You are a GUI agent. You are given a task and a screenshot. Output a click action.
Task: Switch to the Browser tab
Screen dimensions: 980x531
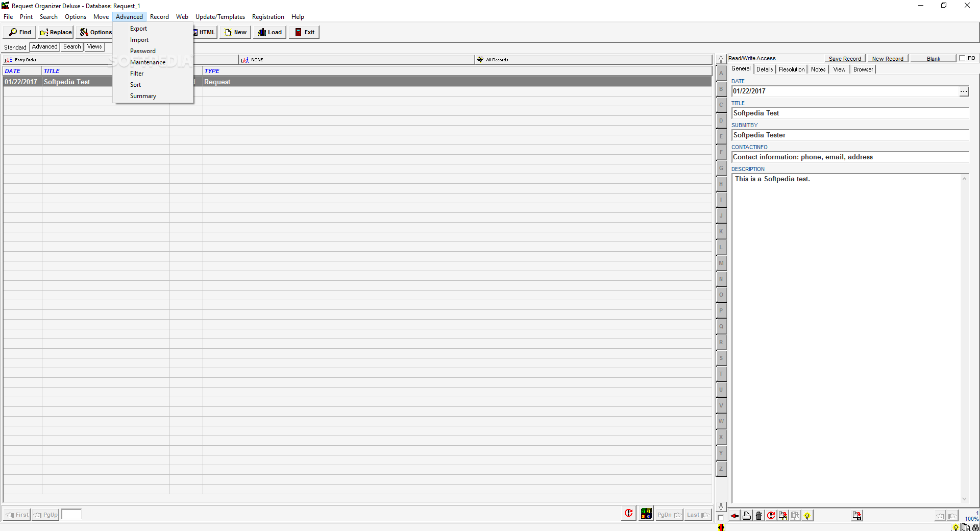tap(863, 69)
